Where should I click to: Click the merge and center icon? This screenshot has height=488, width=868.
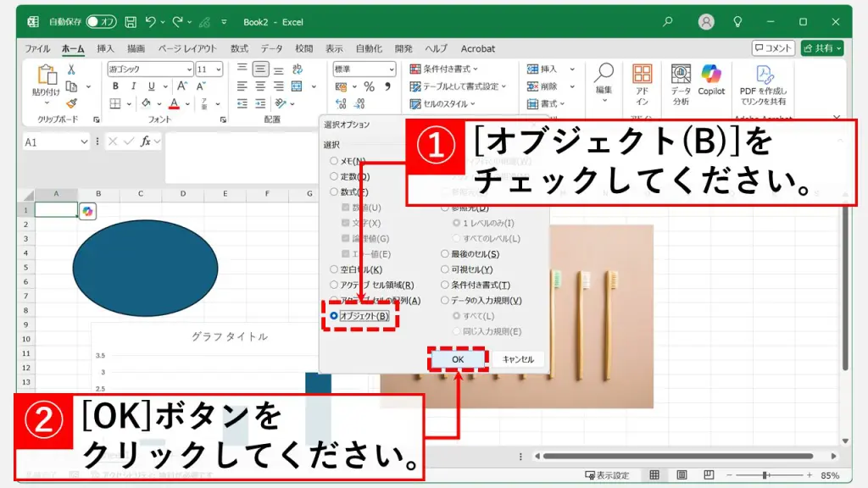coord(298,86)
